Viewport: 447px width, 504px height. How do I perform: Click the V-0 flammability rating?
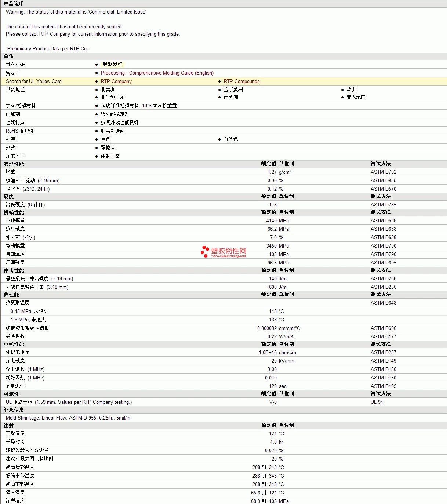pos(273,402)
